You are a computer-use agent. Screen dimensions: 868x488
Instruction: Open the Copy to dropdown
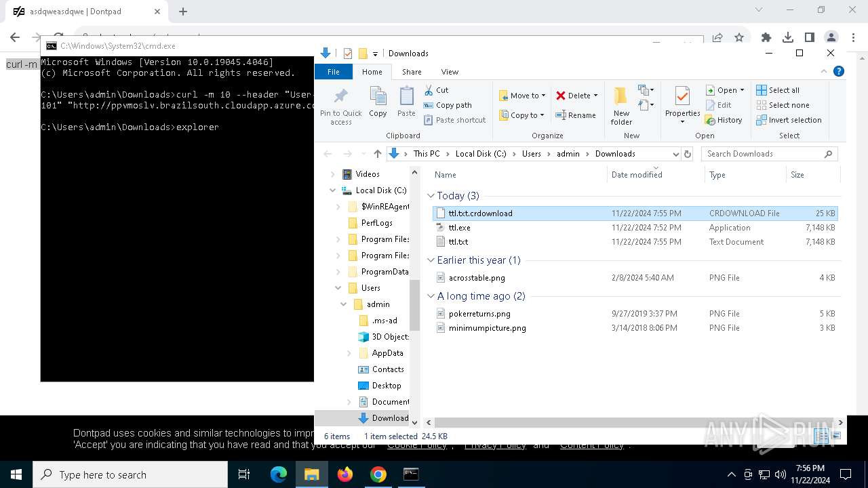521,115
